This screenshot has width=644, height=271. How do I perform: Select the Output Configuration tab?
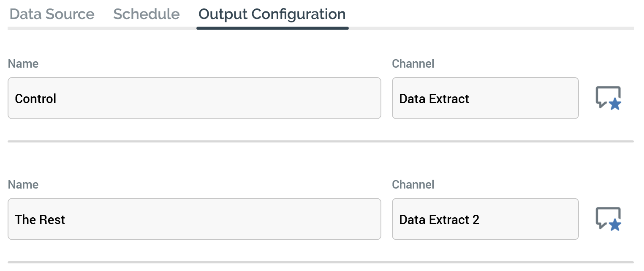coord(272,14)
